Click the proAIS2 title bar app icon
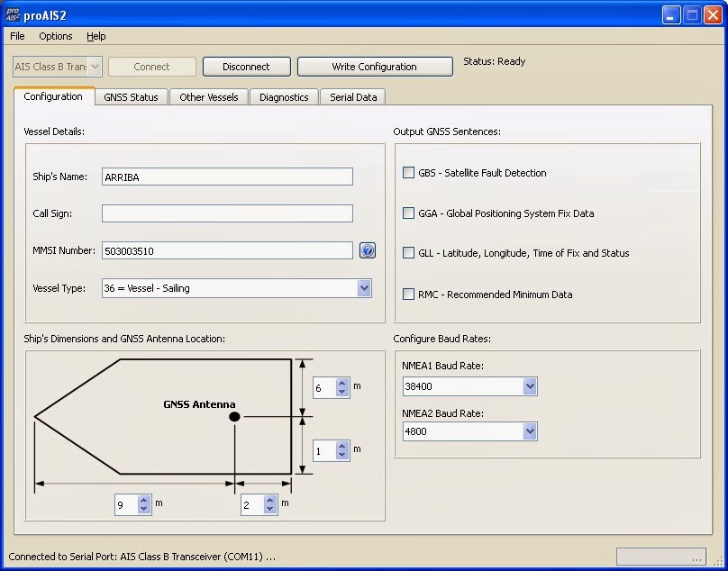Viewport: 728px width, 571px height. click(x=13, y=14)
